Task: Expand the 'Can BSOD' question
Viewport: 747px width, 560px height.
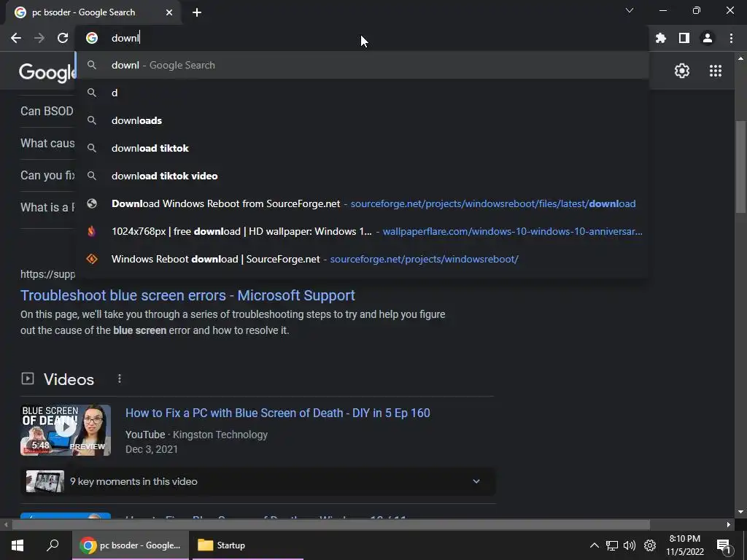Action: [x=47, y=111]
